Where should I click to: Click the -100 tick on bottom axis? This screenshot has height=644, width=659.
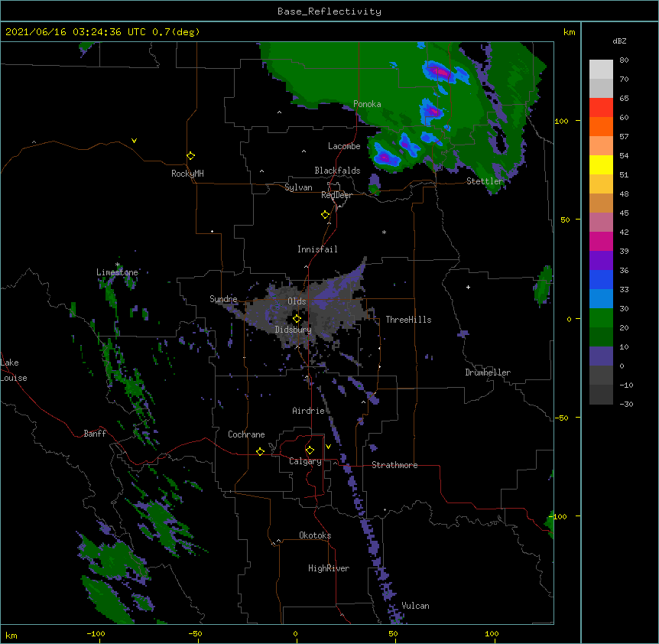coord(96,633)
